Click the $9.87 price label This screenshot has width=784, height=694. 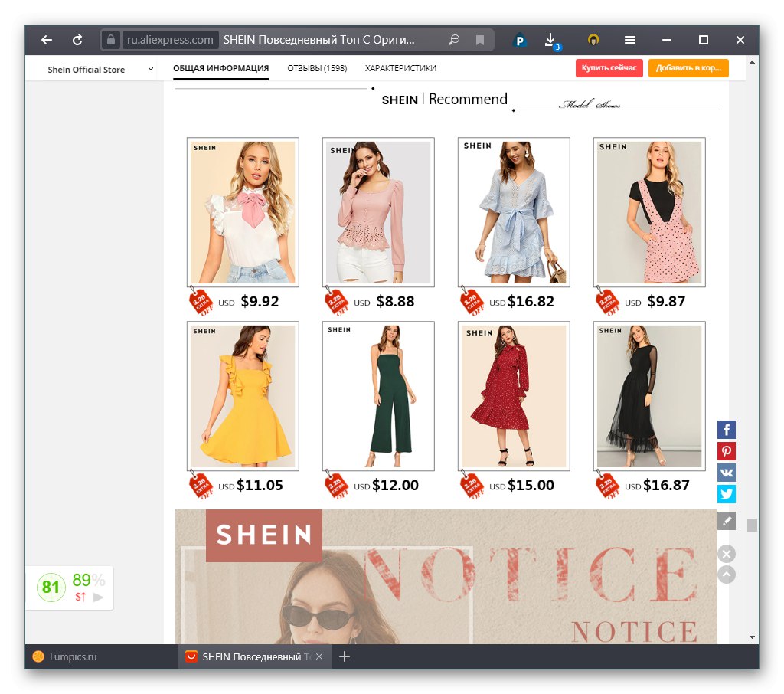pos(666,301)
